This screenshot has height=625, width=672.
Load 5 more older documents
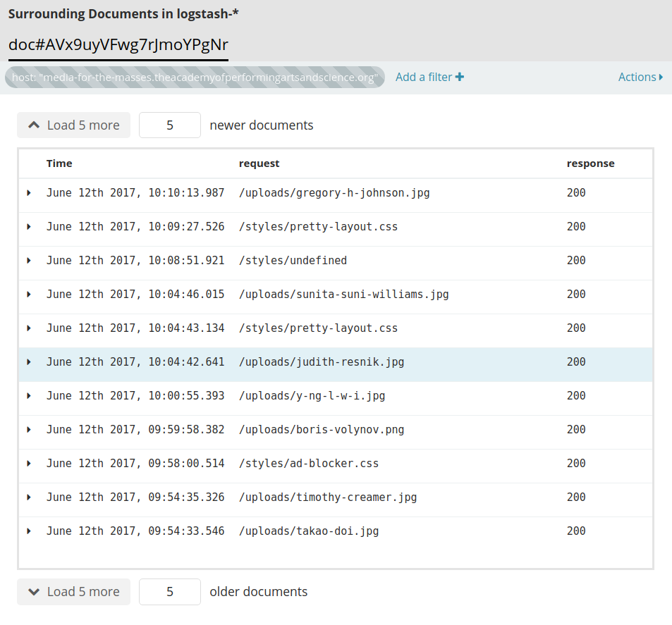click(73, 592)
